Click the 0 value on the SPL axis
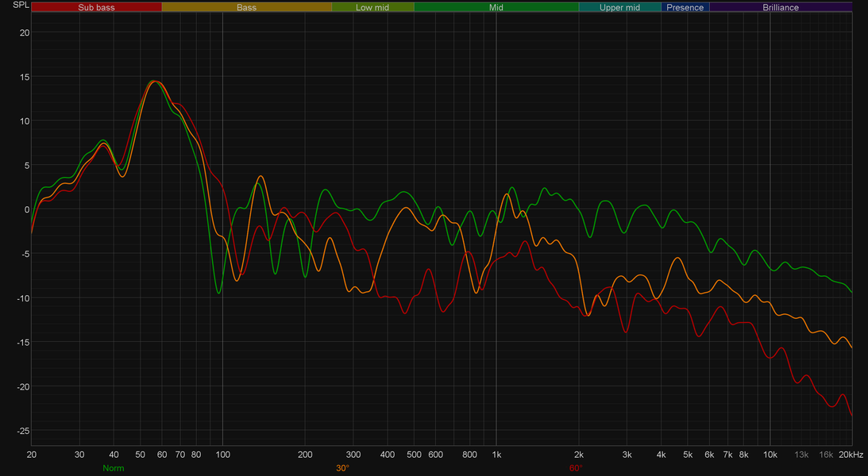Image resolution: width=868 pixels, height=476 pixels. pos(26,209)
